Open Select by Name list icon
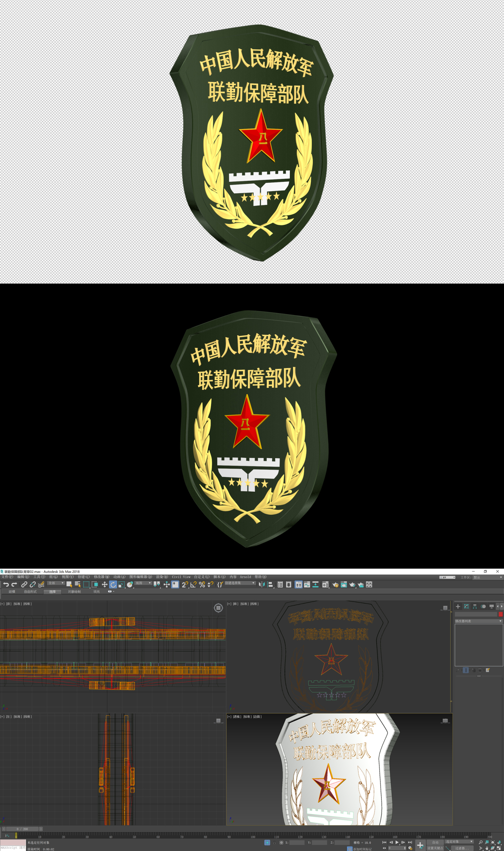 point(78,584)
